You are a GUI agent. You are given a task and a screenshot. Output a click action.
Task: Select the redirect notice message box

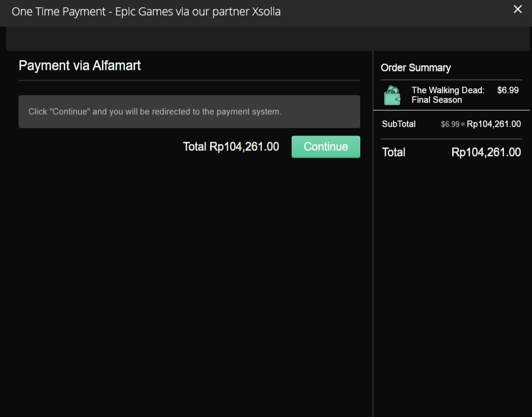(190, 111)
